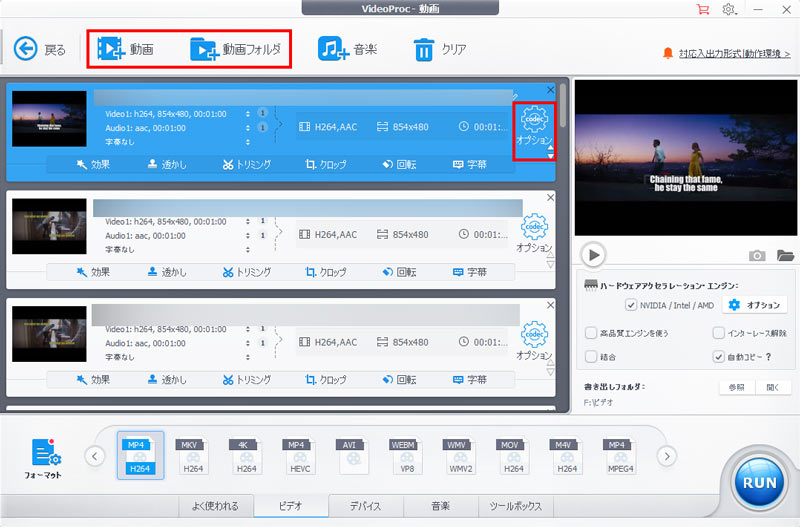Screen dimensions: 800x527
Task: Expand 字幕なし subtitle selector of third video
Action: point(247,357)
